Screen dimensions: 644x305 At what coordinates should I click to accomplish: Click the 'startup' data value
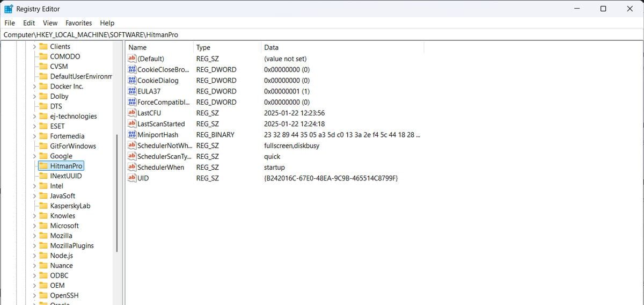274,167
